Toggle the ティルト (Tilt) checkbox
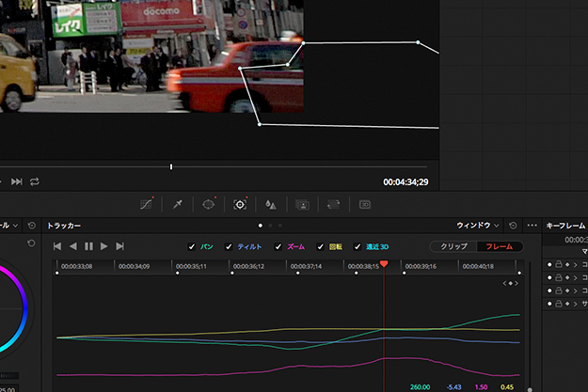Viewport: 588px width, 392px height. (x=230, y=246)
